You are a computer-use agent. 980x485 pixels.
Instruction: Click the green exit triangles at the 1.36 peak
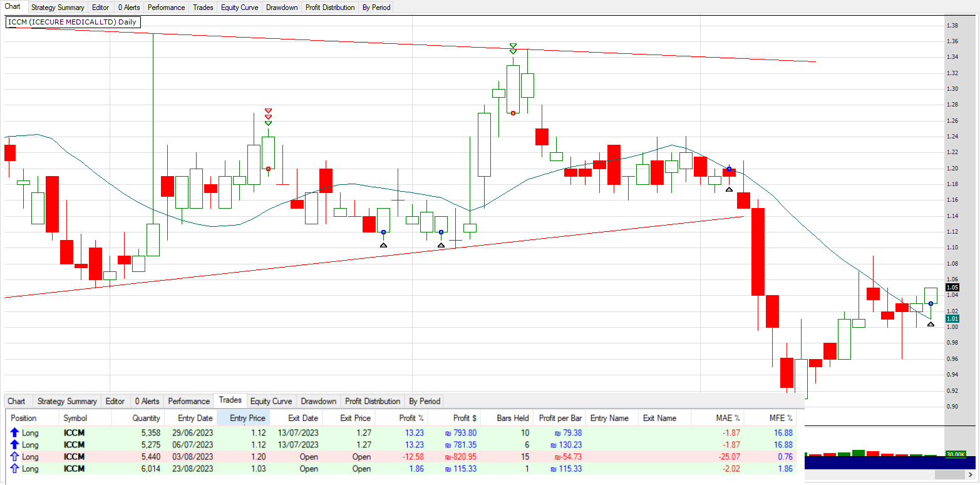(x=513, y=48)
